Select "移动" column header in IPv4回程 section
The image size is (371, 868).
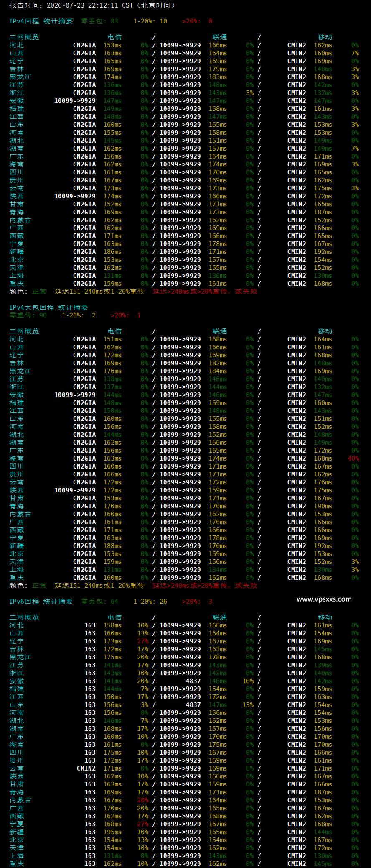tap(325, 37)
